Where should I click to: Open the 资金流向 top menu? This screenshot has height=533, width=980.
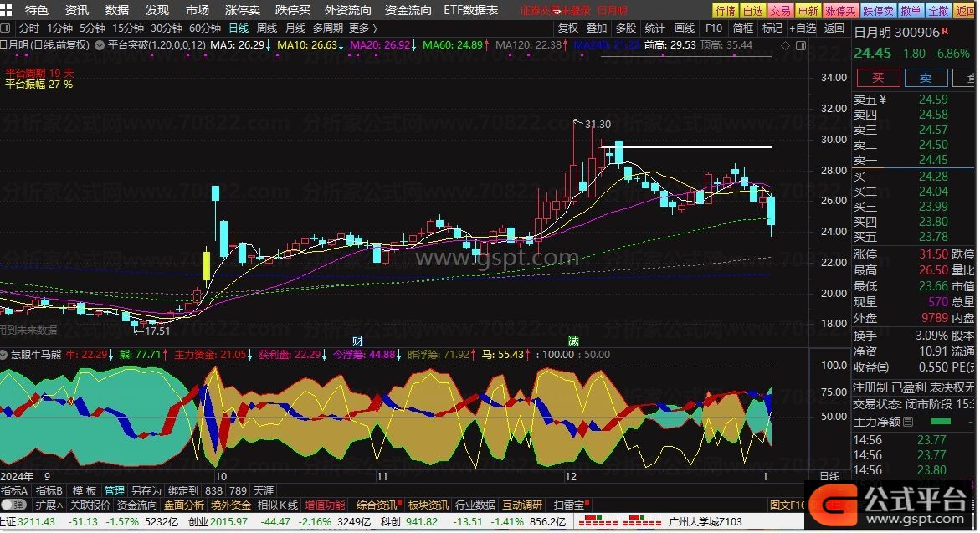(x=408, y=10)
